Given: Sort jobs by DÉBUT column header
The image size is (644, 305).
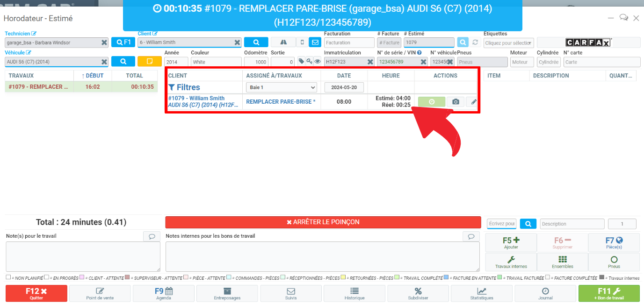Looking at the screenshot, I should pos(92,76).
